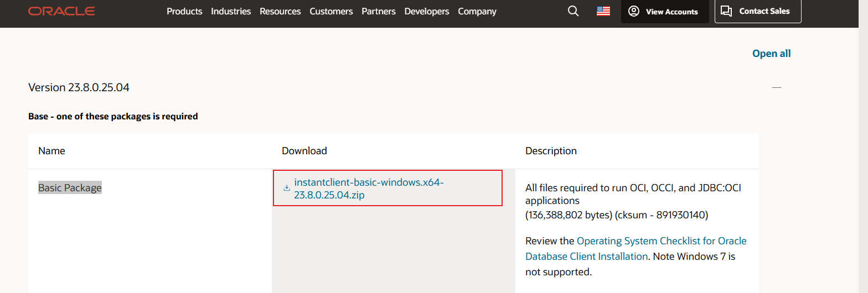This screenshot has width=868, height=293.
Task: Click the download icon beside the zip file
Action: click(287, 188)
